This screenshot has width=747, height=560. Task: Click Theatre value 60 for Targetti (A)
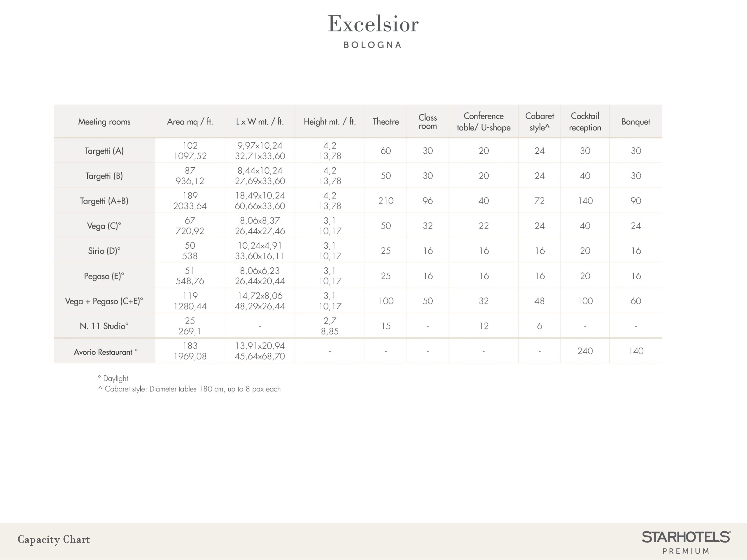386,151
